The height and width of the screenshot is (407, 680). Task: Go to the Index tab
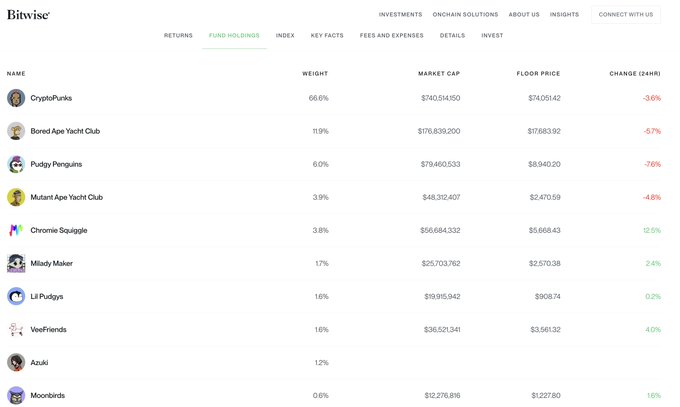285,36
